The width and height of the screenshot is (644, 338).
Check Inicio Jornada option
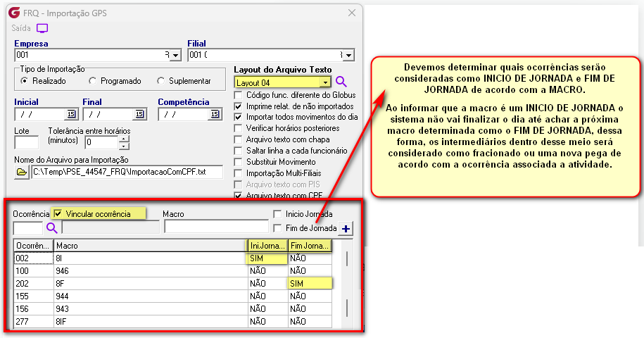point(277,214)
